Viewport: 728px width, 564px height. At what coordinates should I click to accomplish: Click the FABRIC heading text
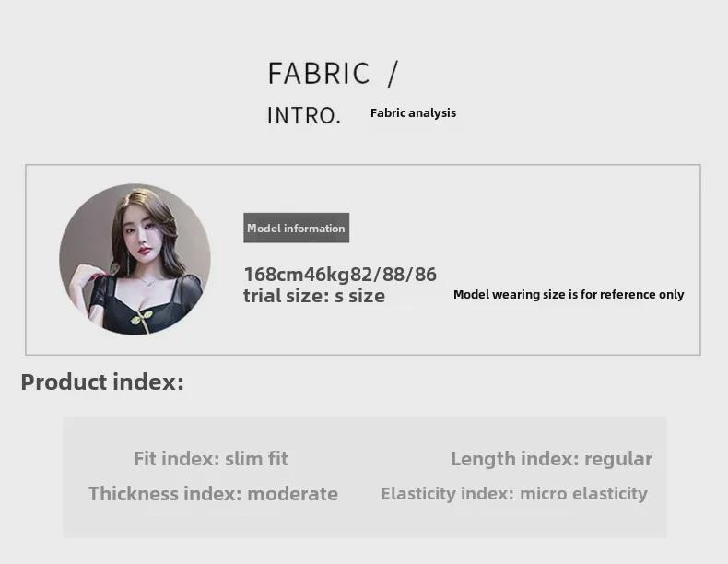[x=319, y=74]
